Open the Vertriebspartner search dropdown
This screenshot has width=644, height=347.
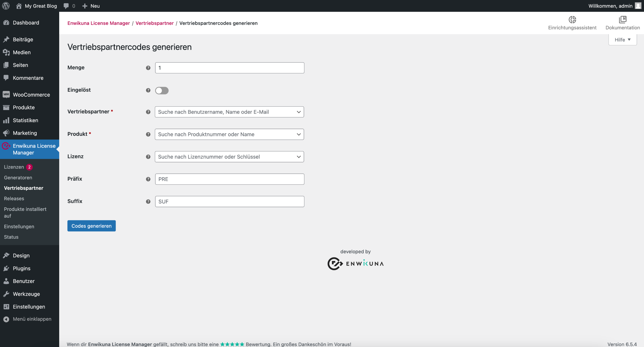point(229,112)
